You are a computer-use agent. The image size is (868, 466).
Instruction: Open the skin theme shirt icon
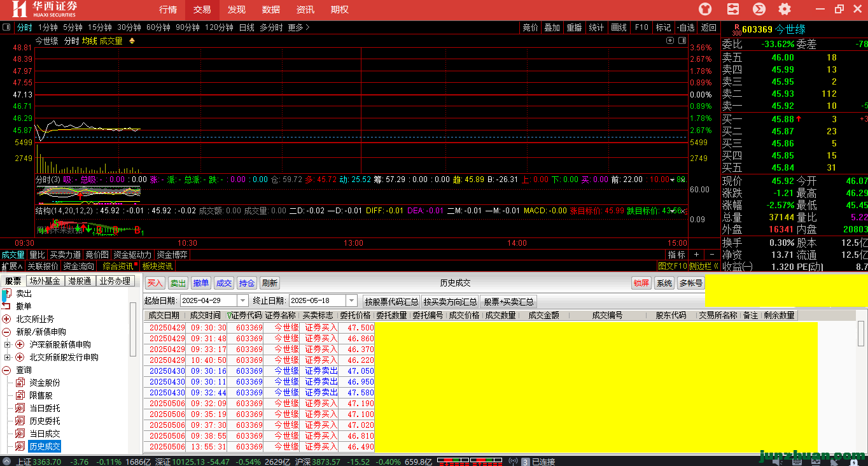705,9
